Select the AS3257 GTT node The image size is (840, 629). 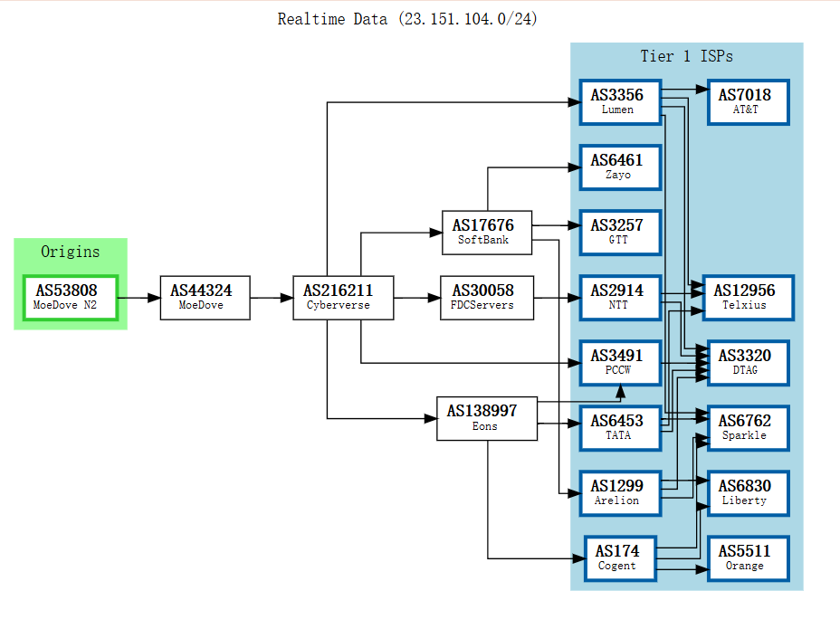pyautogui.click(x=620, y=233)
